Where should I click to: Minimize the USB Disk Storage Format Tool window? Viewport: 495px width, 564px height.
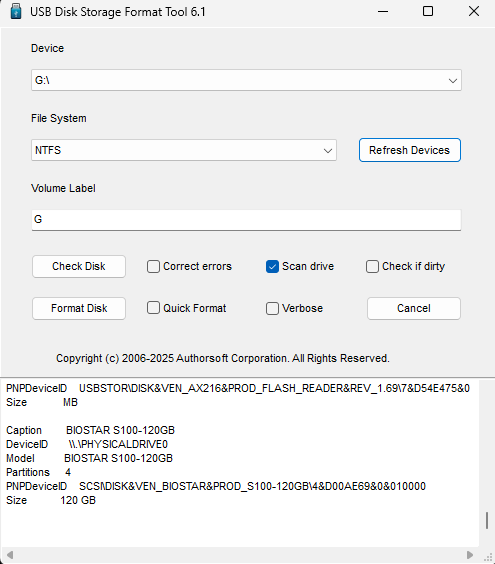pyautogui.click(x=383, y=12)
